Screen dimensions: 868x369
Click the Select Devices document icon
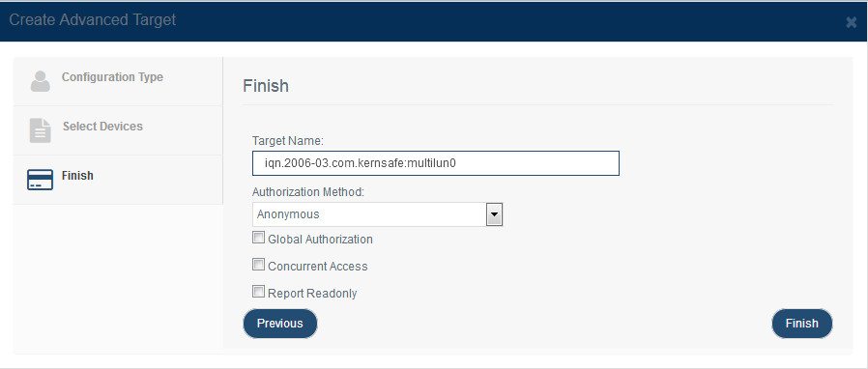(40, 130)
